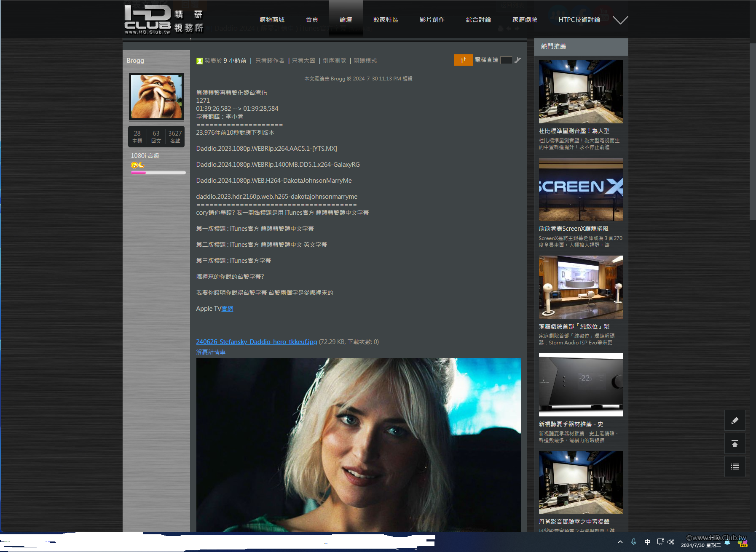Viewport: 756px width, 552px height.
Task: Open 敗家特區 in the navigation bar
Action: coord(386,20)
